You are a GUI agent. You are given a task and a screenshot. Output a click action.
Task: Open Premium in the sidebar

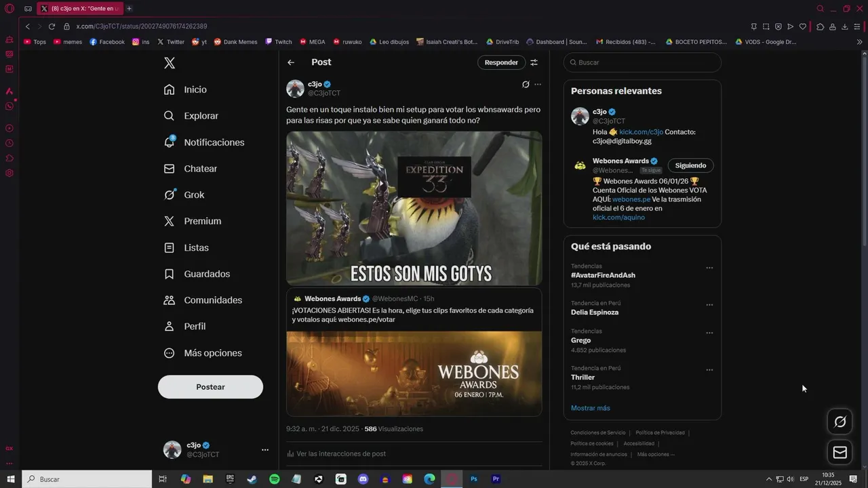click(x=192, y=221)
